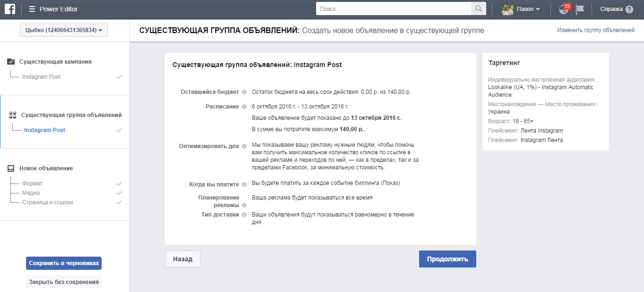Viewport: 644px width, 292px height.
Task: Open the Медиа step
Action: click(x=31, y=193)
